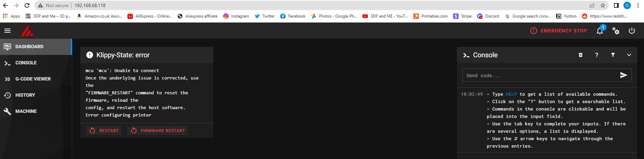This screenshot has height=159, width=644.
Task: Open G-Code Viewer from sidebar
Action: click(36, 79)
